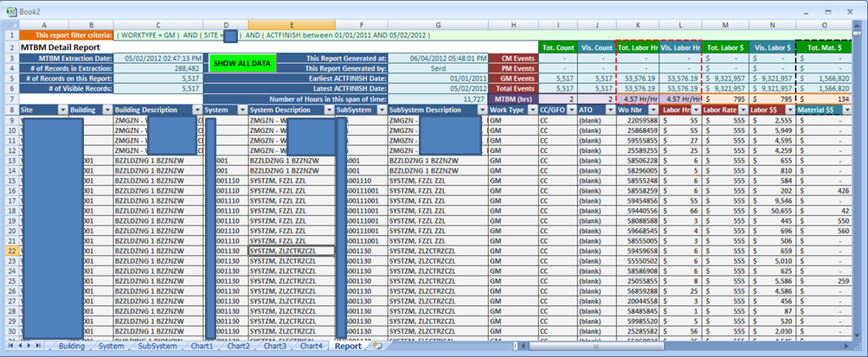This screenshot has width=868, height=357.
Task: Click the previous sheet navigation arrow
Action: click(21, 346)
